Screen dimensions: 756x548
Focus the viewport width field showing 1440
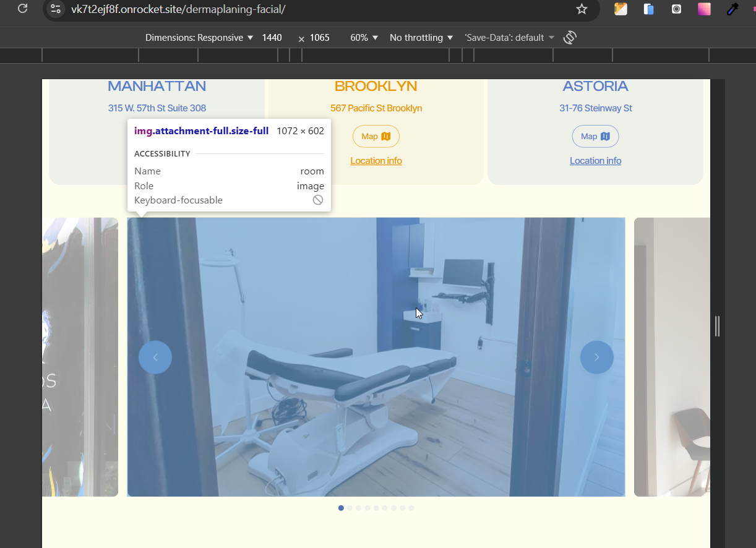click(273, 38)
